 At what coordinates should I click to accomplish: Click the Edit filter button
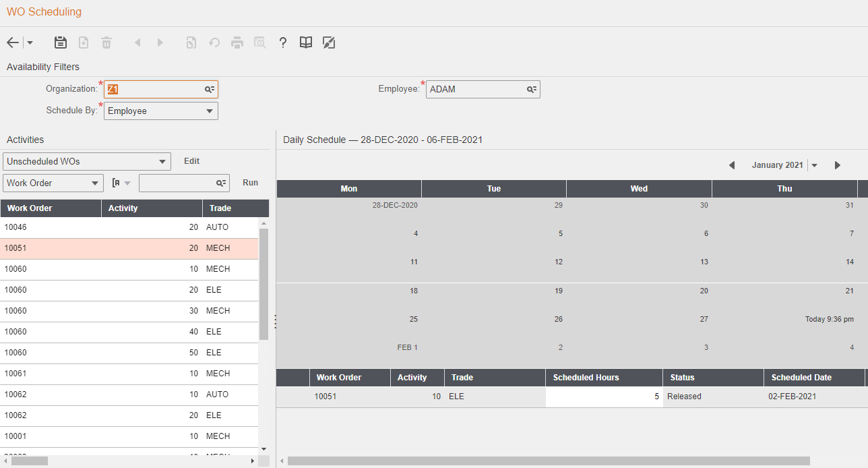(192, 161)
